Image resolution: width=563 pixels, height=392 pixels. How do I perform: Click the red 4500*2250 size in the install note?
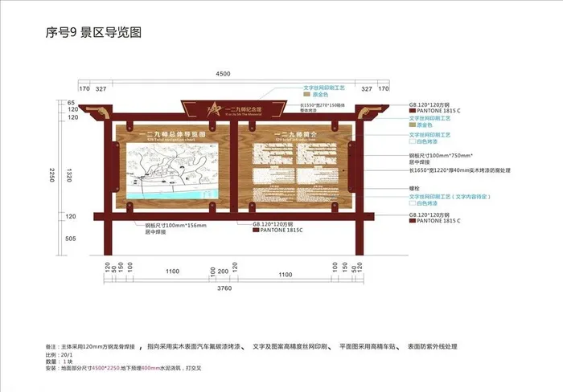pyautogui.click(x=105, y=367)
